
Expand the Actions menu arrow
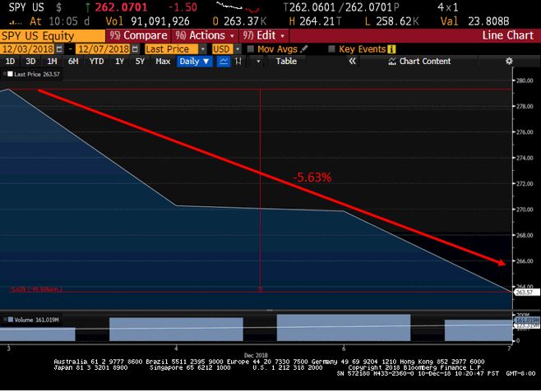(232, 36)
